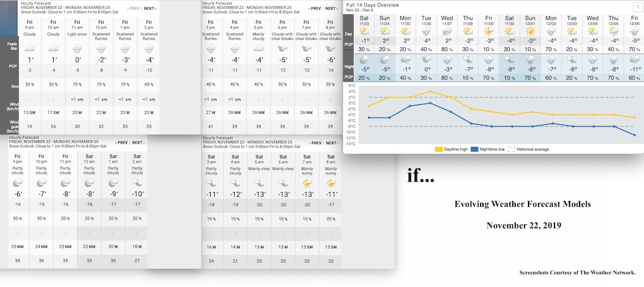644x287 pixels.
Task: Click the blue Nighttime low legend swatch
Action: [474, 149]
